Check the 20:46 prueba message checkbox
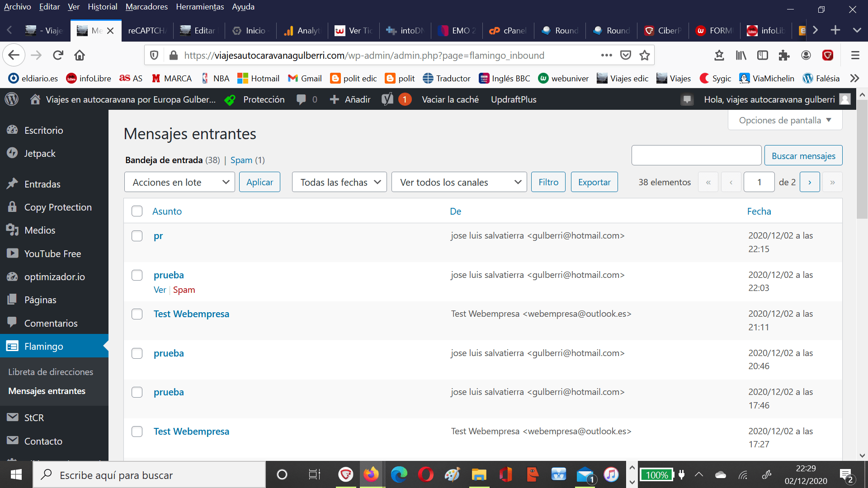Image resolution: width=868 pixels, height=488 pixels. [x=137, y=353]
